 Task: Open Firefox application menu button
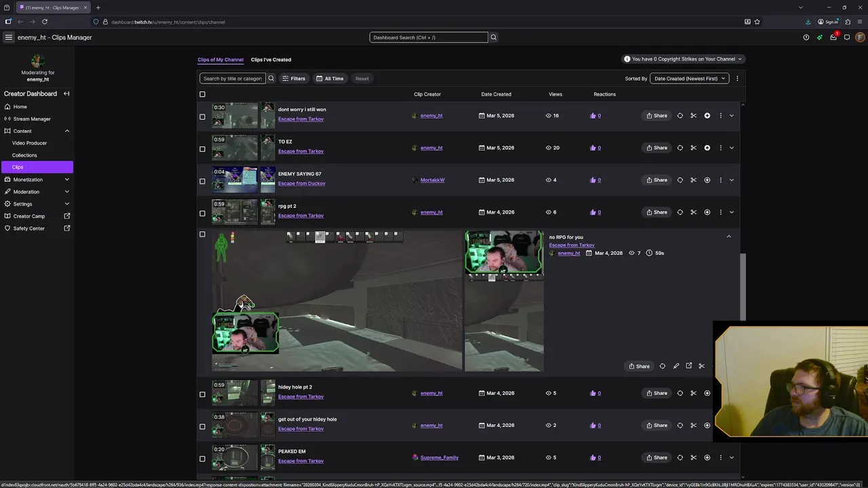click(x=860, y=22)
